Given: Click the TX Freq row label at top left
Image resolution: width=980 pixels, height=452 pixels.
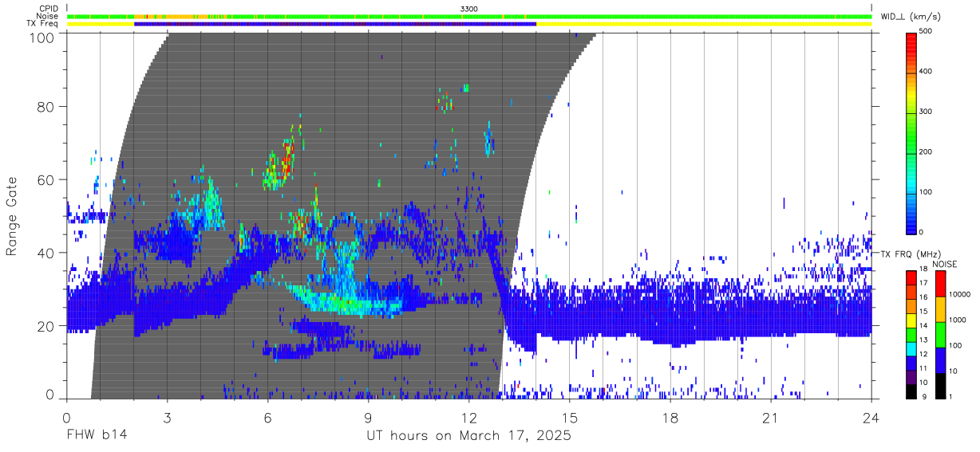Looking at the screenshot, I should (44, 24).
